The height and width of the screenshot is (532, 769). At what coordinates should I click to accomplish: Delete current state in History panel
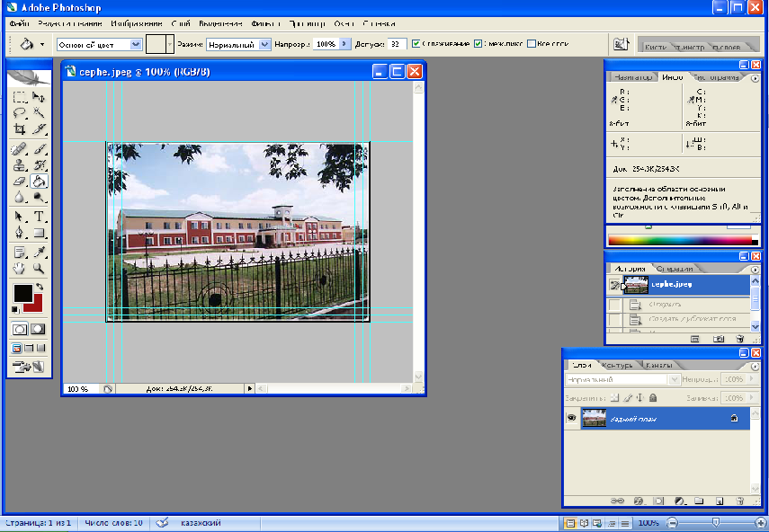pos(740,339)
